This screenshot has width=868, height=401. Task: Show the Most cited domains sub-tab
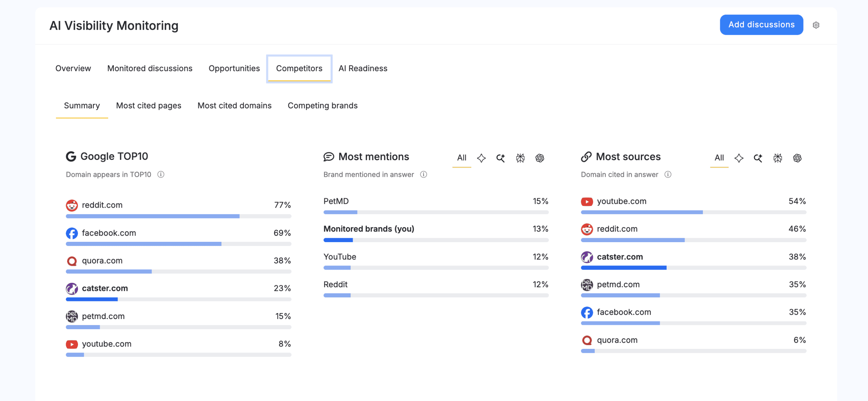[x=235, y=106]
